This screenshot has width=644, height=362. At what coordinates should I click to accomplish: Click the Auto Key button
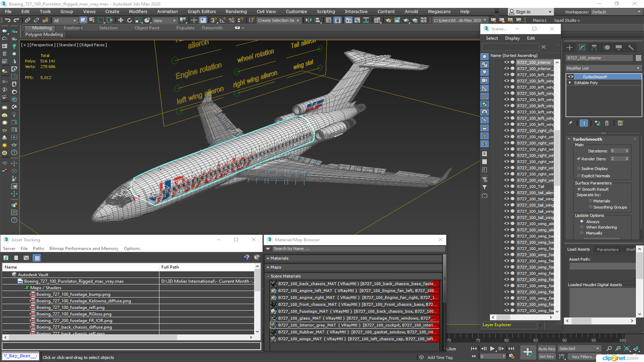pyautogui.click(x=547, y=349)
